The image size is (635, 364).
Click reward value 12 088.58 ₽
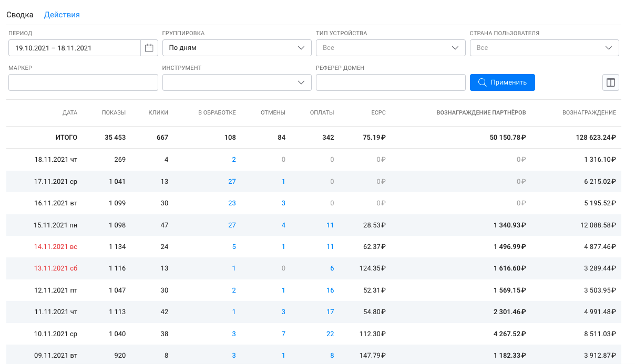[598, 225]
